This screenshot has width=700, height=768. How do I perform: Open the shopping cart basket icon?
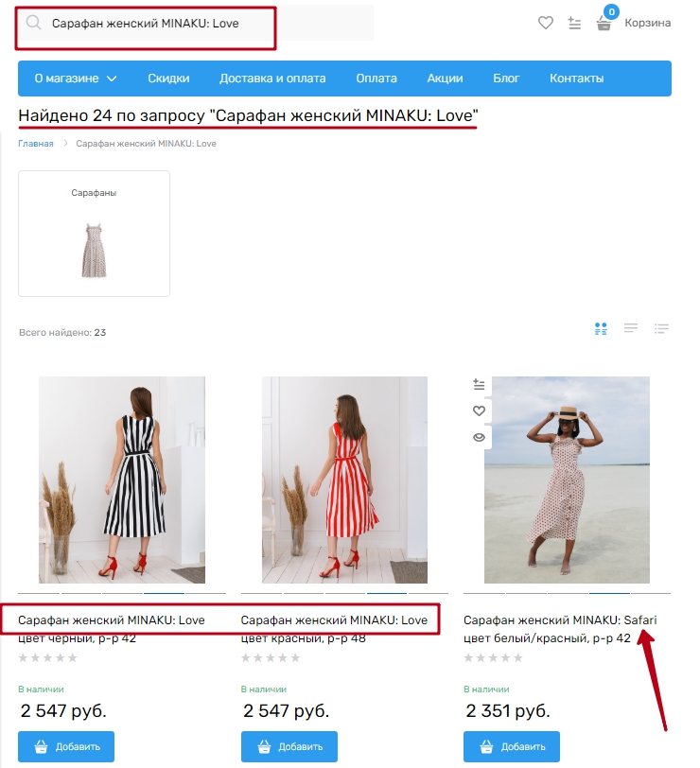click(604, 23)
